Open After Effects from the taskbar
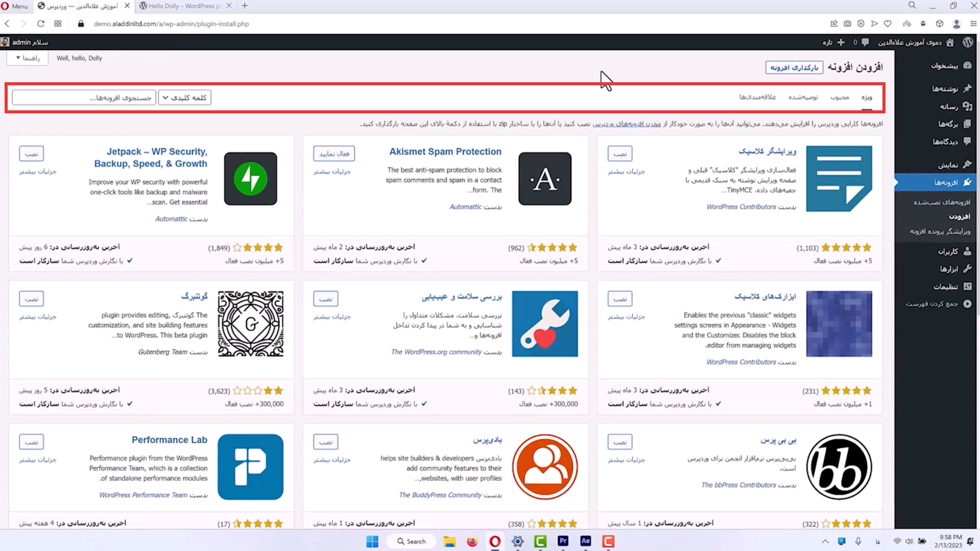This screenshot has height=551, width=980. (585, 541)
